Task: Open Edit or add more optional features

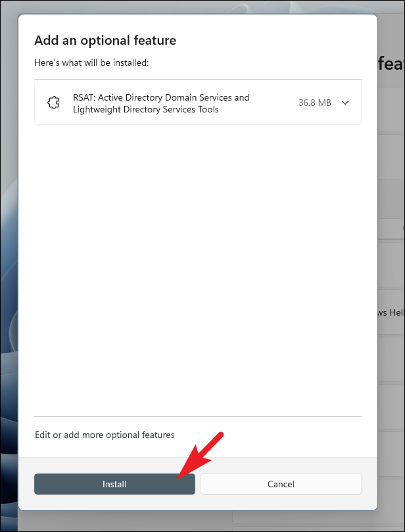Action: [105, 435]
